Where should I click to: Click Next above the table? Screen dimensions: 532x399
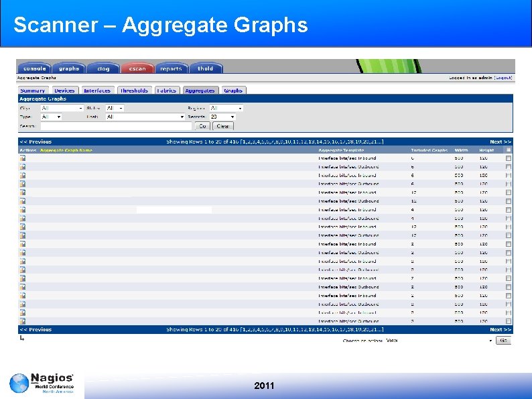point(500,141)
